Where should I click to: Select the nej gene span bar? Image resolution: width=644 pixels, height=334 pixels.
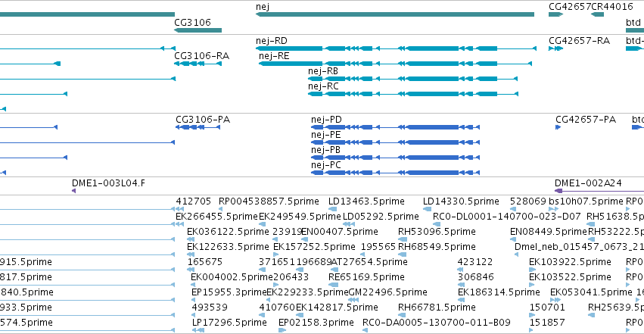coord(395,14)
